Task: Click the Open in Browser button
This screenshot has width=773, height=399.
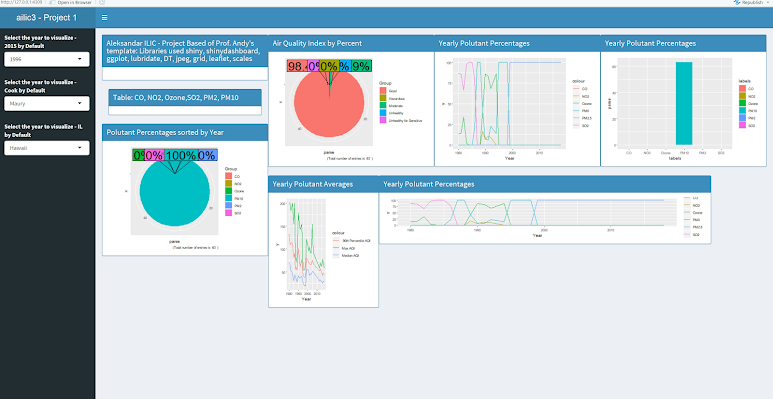Action: tap(70, 2)
